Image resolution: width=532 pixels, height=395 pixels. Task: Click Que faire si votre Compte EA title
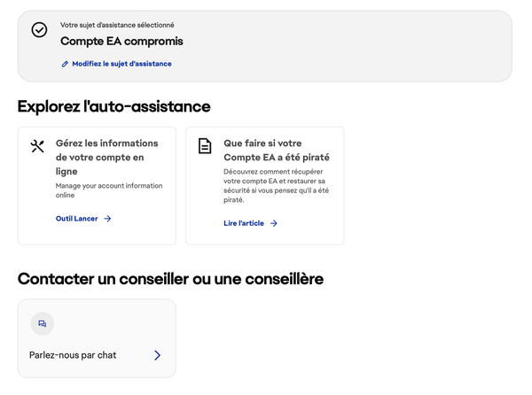[277, 150]
